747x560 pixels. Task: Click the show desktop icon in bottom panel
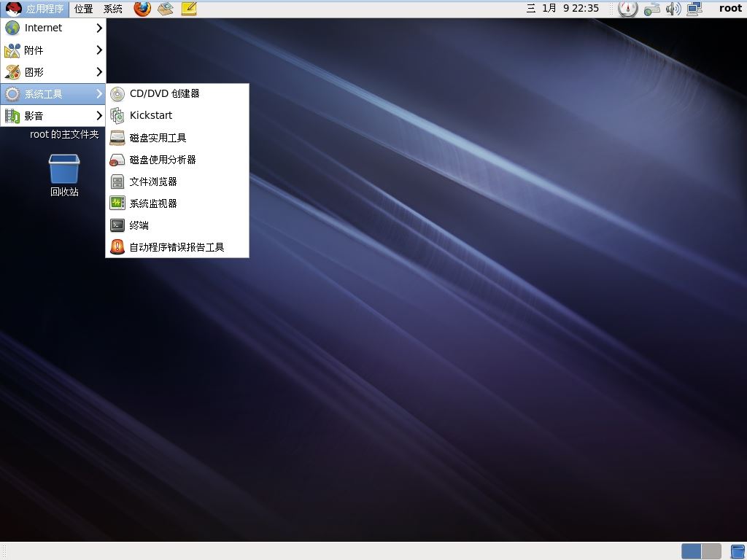pos(738,551)
